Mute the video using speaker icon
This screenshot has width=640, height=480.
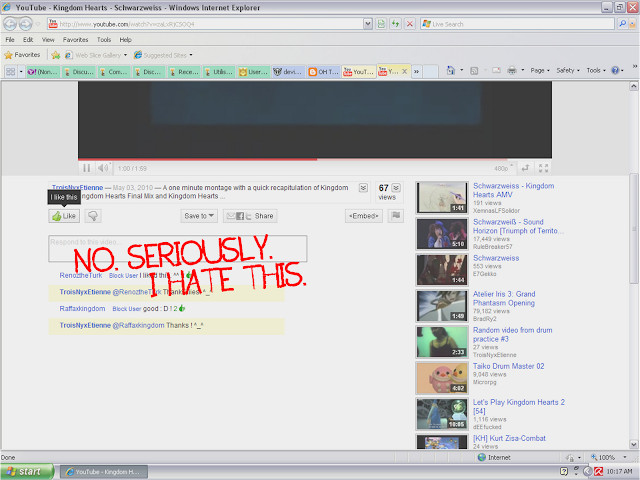(x=103, y=168)
